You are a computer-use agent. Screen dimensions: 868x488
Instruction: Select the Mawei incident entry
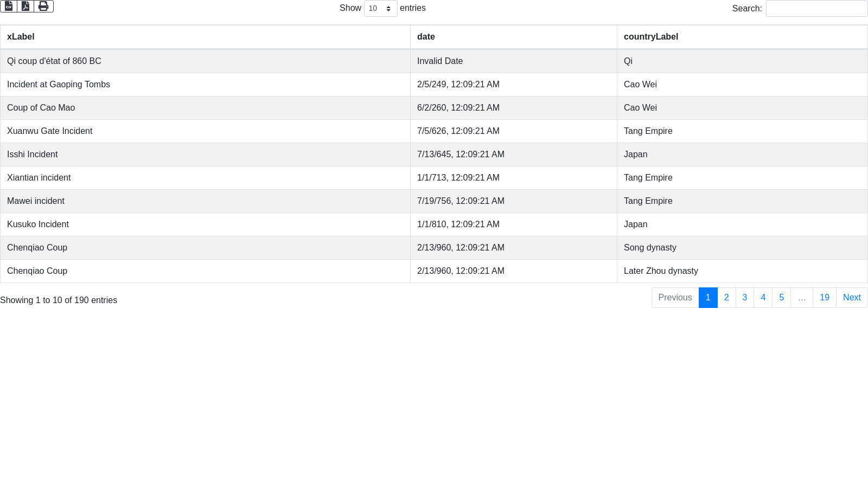pos(36,201)
